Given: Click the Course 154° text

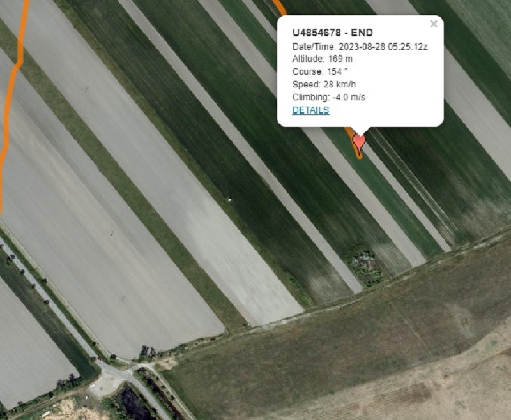Looking at the screenshot, I should pos(320,71).
